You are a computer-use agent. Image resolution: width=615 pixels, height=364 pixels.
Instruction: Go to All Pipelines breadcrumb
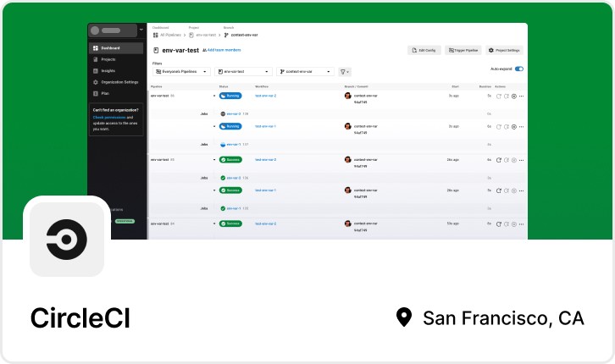[167, 35]
